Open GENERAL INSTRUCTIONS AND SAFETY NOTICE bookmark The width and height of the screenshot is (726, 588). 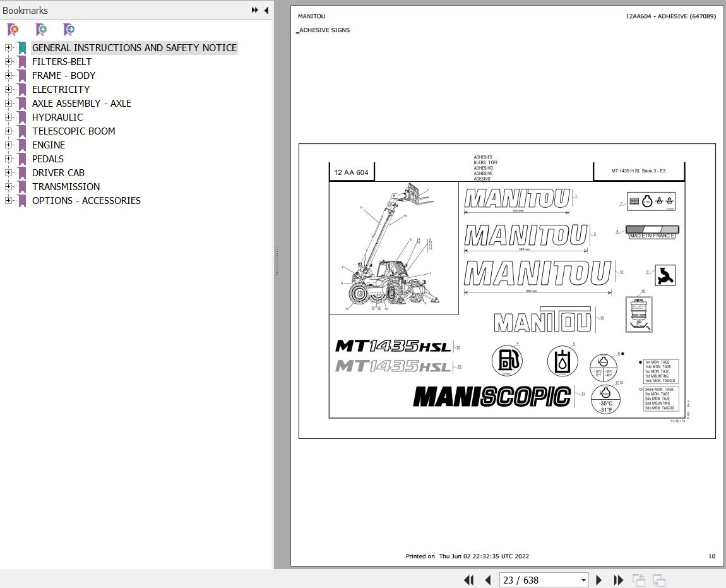pos(134,48)
